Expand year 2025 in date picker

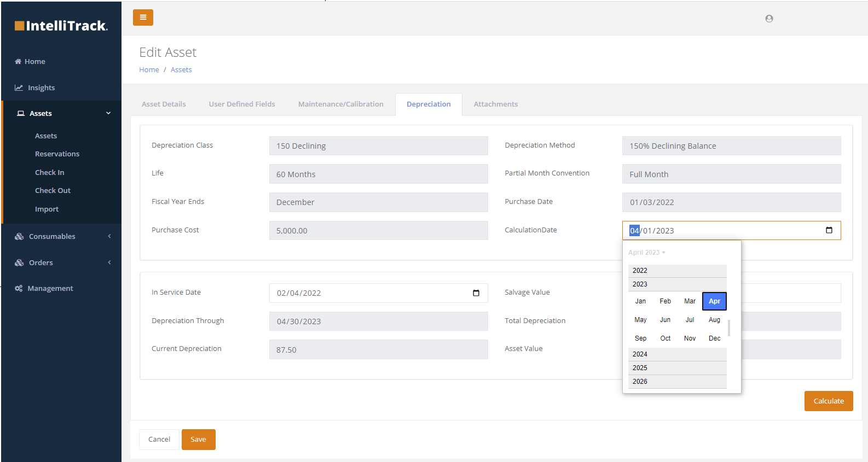(x=678, y=368)
